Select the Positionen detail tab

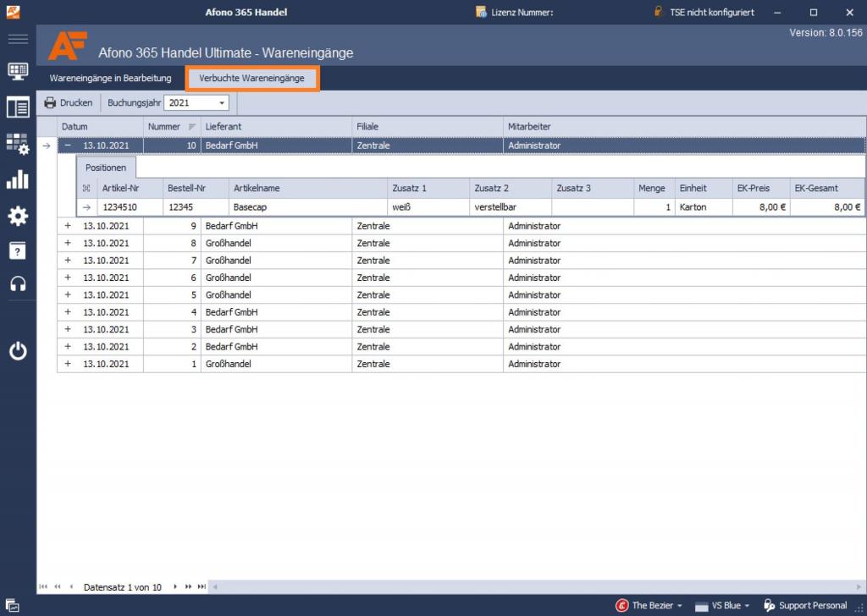click(x=106, y=168)
